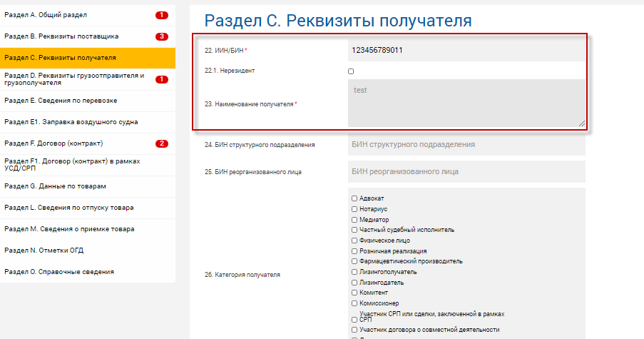Click error badge on Раздел D
Viewport: 644px width, 339px height.
pyautogui.click(x=161, y=79)
